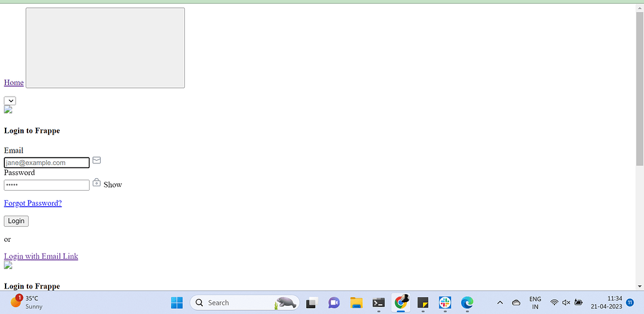Open File Explorer from the taskbar
Viewport: 644px width, 314px height.
pos(356,303)
